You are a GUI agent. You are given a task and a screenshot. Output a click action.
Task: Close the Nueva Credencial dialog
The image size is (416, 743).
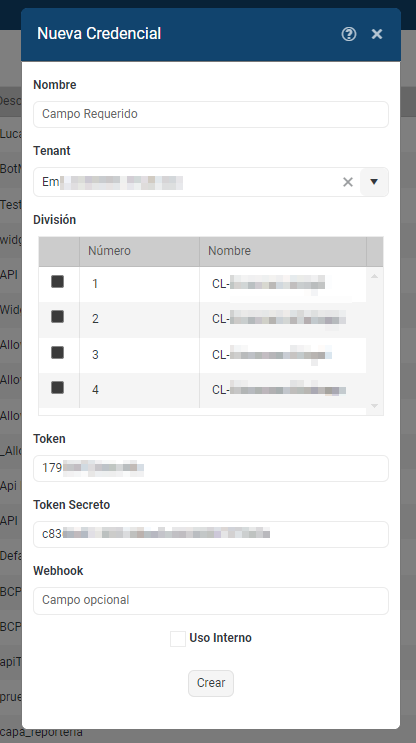(377, 34)
